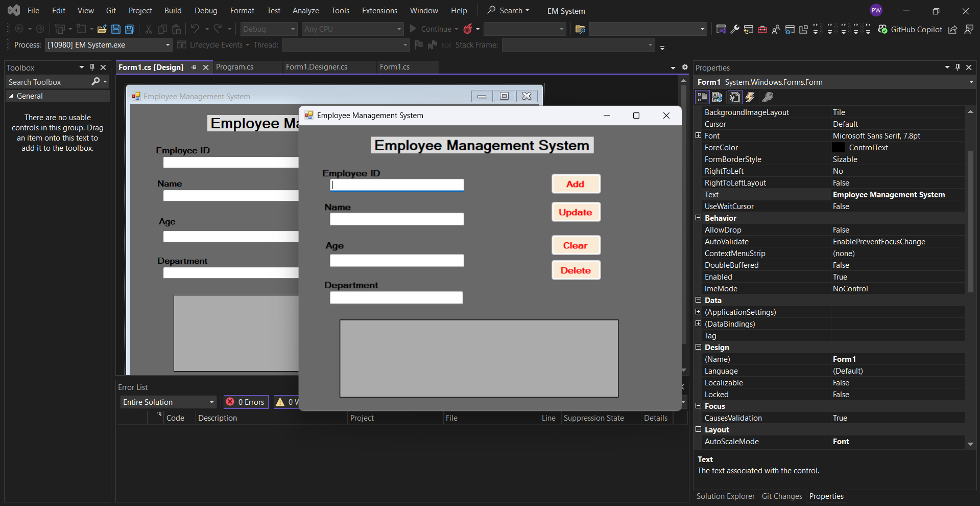Click the ForeColor black color swatch
Image resolution: width=980 pixels, height=506 pixels.
[x=839, y=148]
